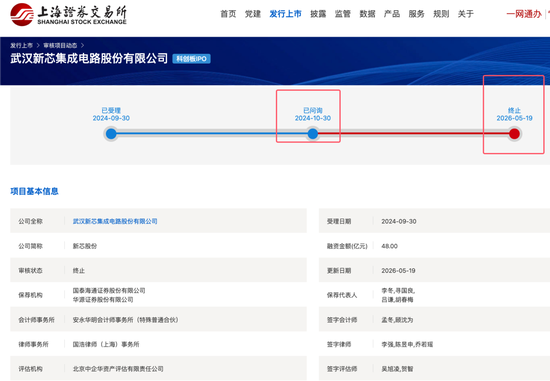Screen dimensions: 550x381
Task: Click the 项目基本信息 heading
Action: point(34,191)
